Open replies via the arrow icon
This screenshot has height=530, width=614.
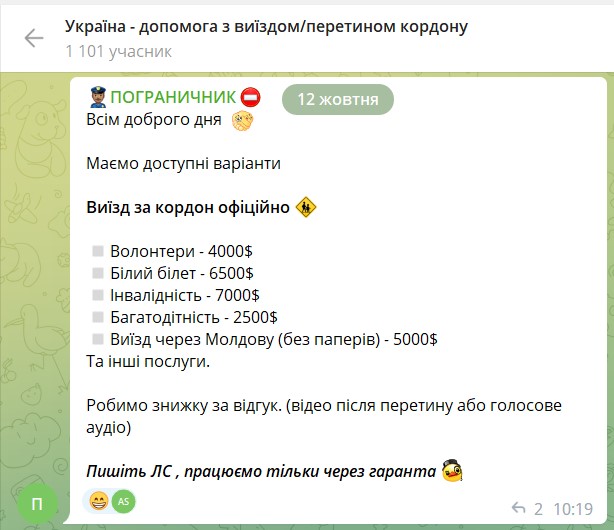519,508
